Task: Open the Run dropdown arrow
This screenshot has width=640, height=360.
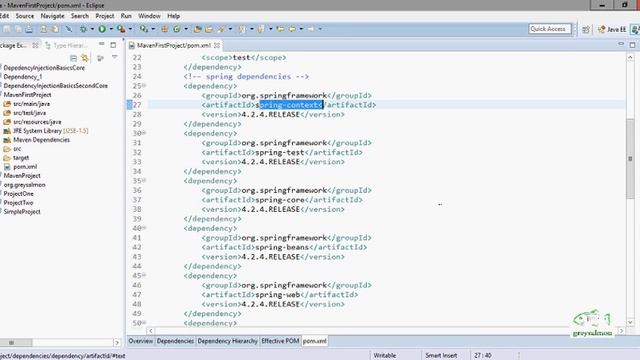Action: tap(111, 29)
